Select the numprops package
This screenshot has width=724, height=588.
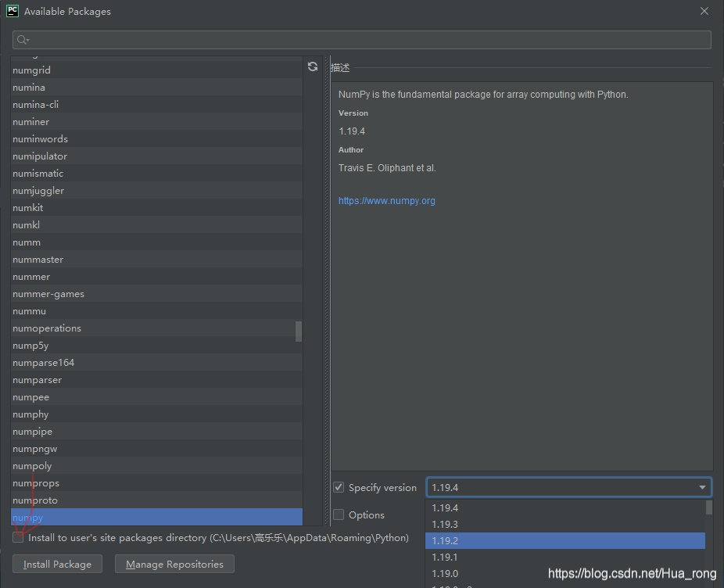[156, 483]
